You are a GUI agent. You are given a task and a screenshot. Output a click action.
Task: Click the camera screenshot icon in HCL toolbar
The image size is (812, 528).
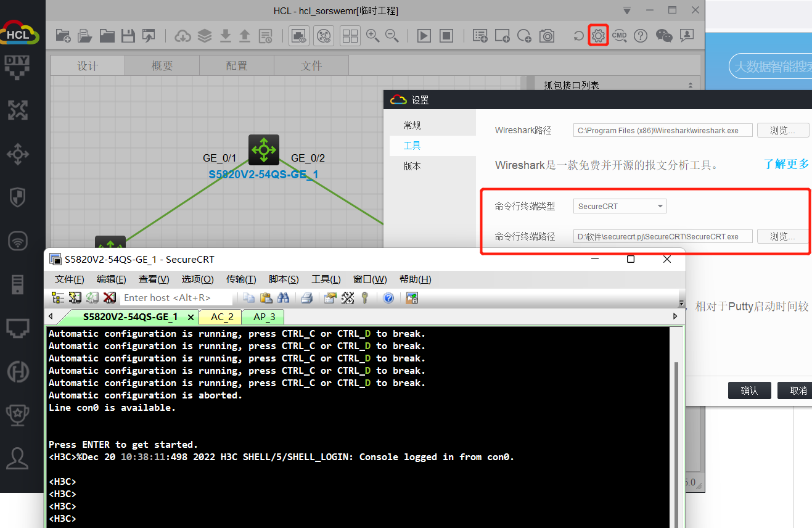point(546,36)
